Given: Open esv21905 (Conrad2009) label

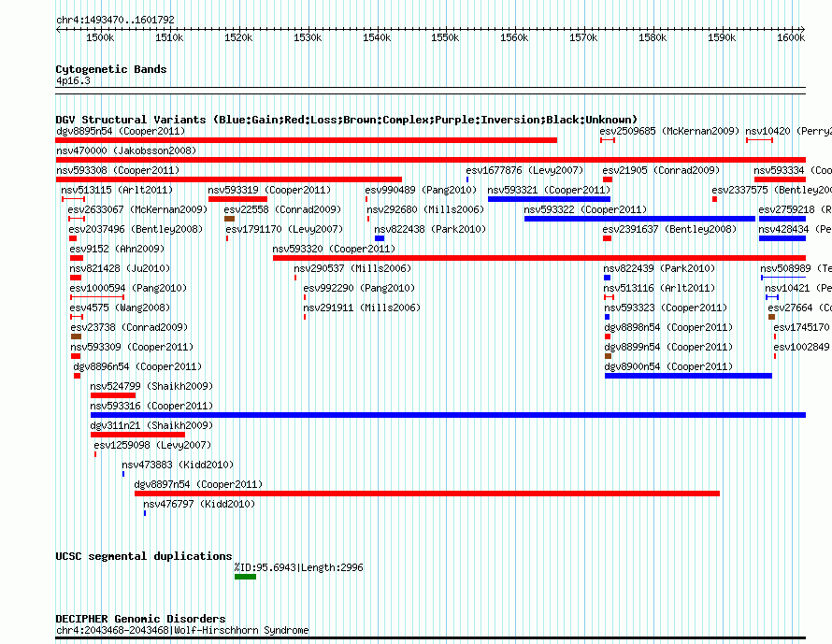Looking at the screenshot, I should coord(661,170).
